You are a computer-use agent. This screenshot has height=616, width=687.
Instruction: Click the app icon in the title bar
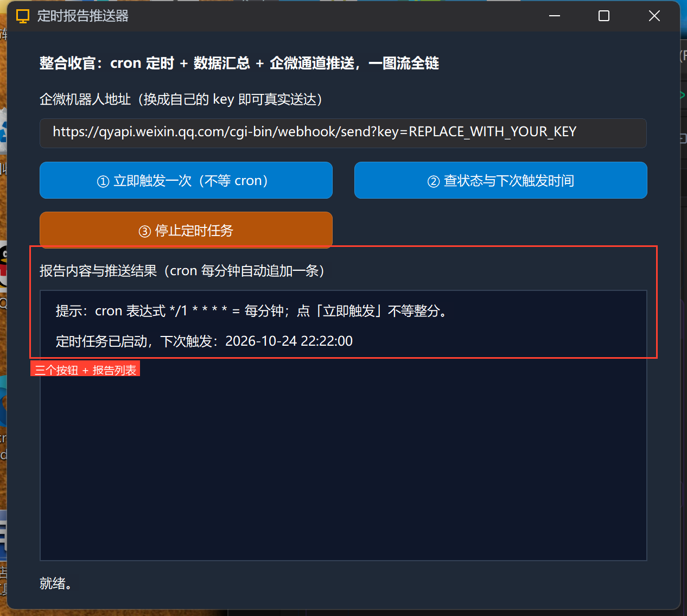coord(22,16)
